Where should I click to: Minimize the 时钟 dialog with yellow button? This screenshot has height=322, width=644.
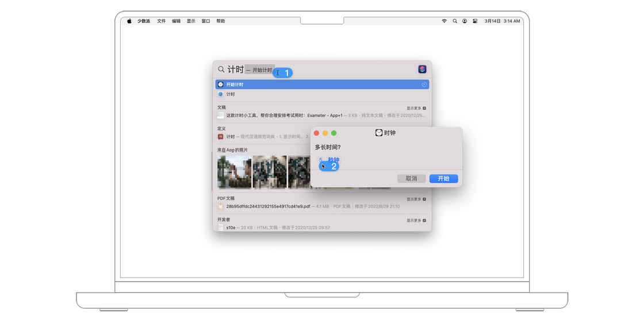325,133
